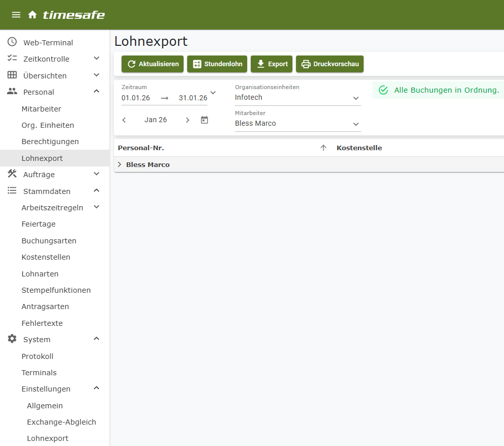Open the hamburger navigation menu
504x446 pixels.
tap(16, 15)
